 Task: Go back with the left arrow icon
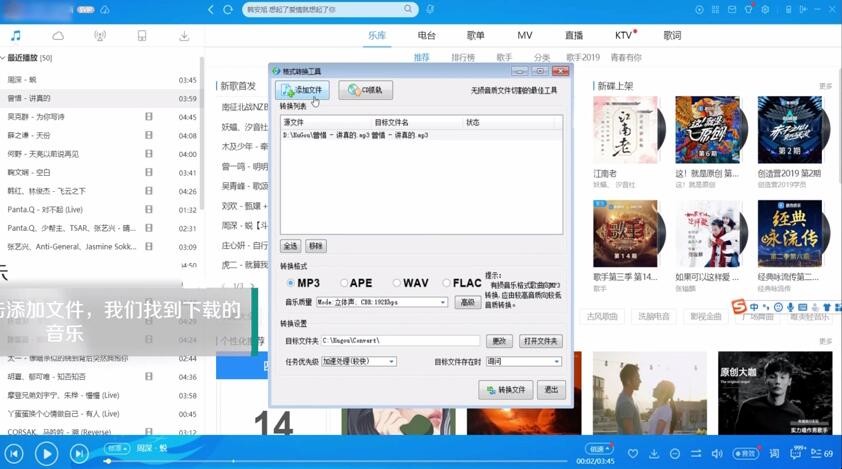point(211,10)
